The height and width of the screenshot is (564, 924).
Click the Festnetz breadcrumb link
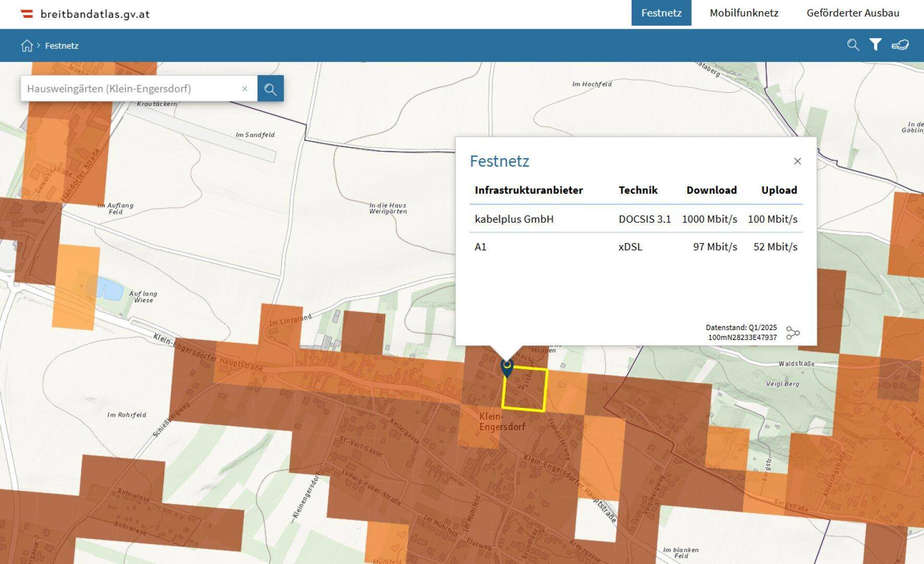(62, 46)
